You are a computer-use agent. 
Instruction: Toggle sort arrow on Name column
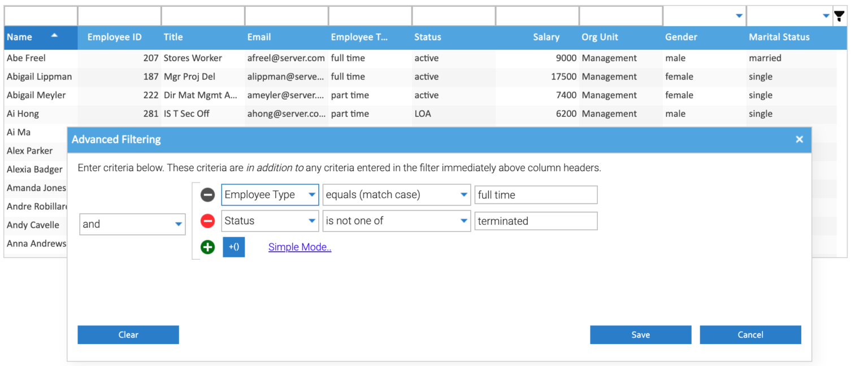54,36
